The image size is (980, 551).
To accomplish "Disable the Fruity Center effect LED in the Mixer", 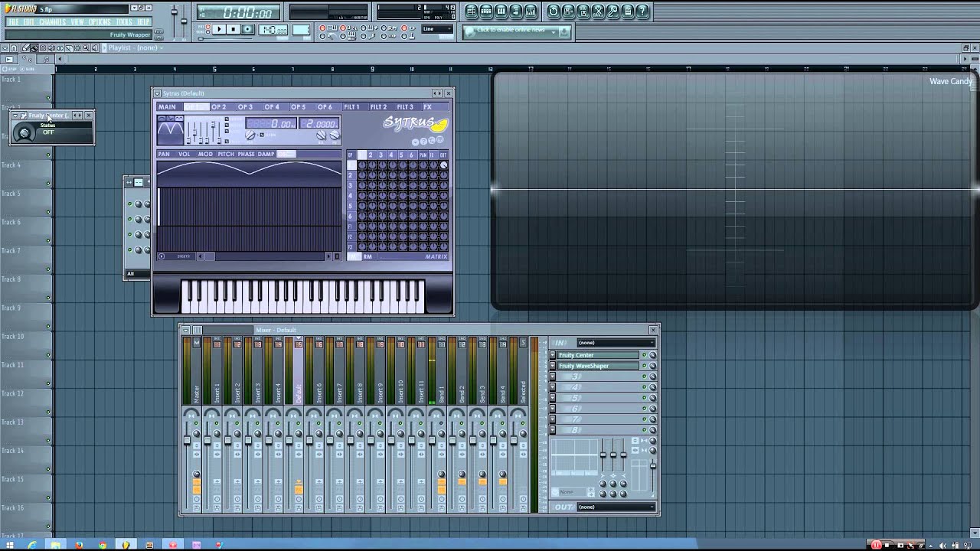I will pyautogui.click(x=644, y=355).
